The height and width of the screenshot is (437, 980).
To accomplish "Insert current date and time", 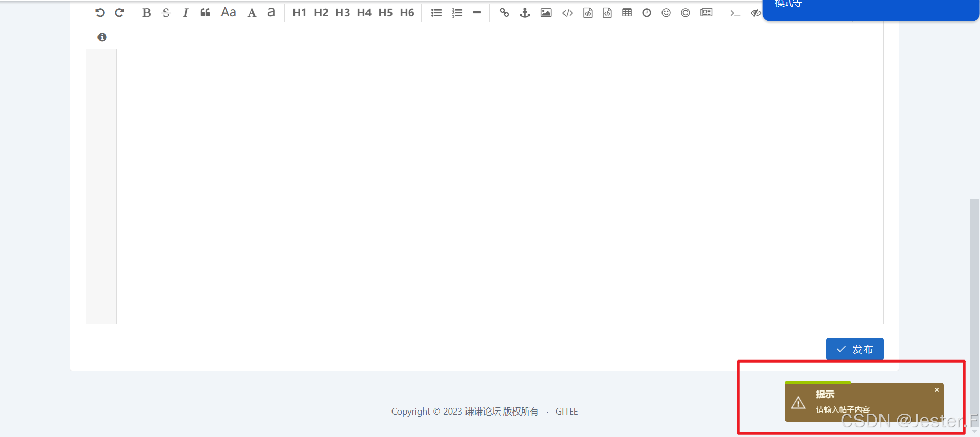I will tap(647, 13).
